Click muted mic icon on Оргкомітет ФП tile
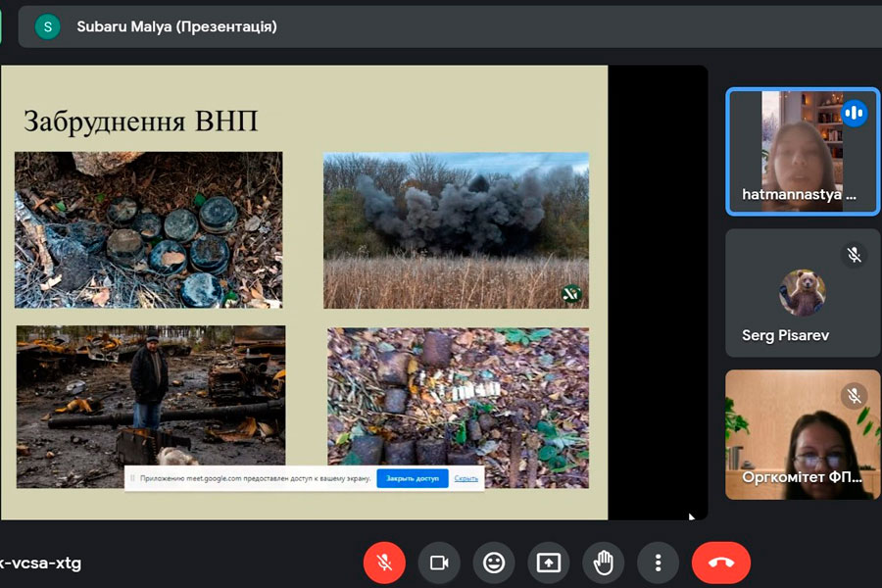882x588 pixels. coord(854,395)
